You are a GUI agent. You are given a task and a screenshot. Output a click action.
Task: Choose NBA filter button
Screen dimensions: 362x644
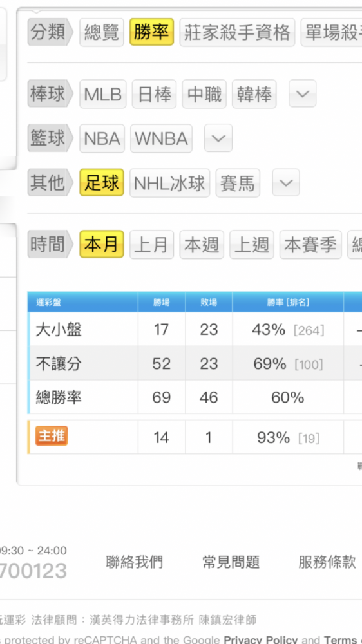102,138
